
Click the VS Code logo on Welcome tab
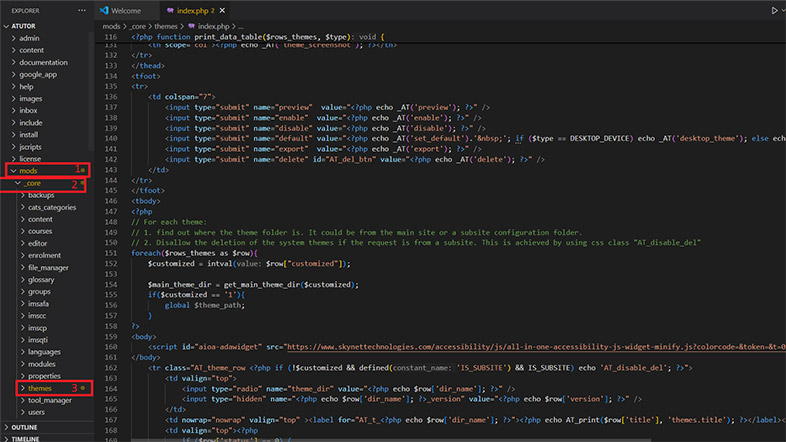tap(104, 11)
